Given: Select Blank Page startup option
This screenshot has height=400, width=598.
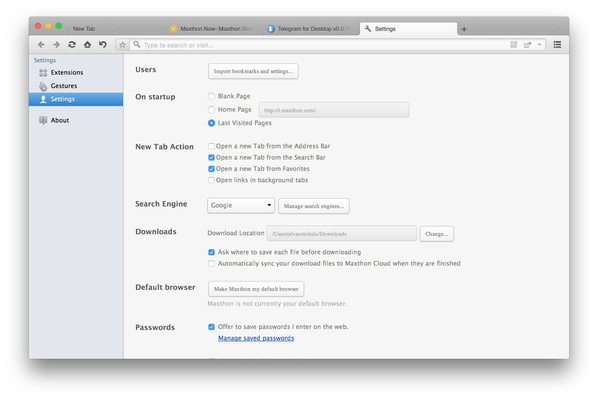Looking at the screenshot, I should tap(211, 96).
